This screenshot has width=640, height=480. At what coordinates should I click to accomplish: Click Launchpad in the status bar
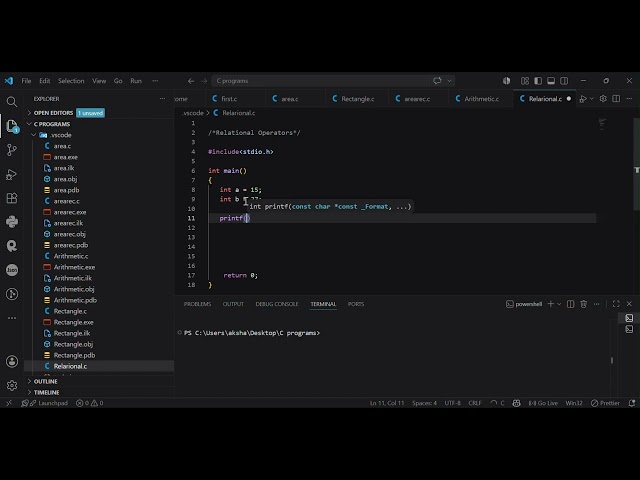click(x=45, y=403)
